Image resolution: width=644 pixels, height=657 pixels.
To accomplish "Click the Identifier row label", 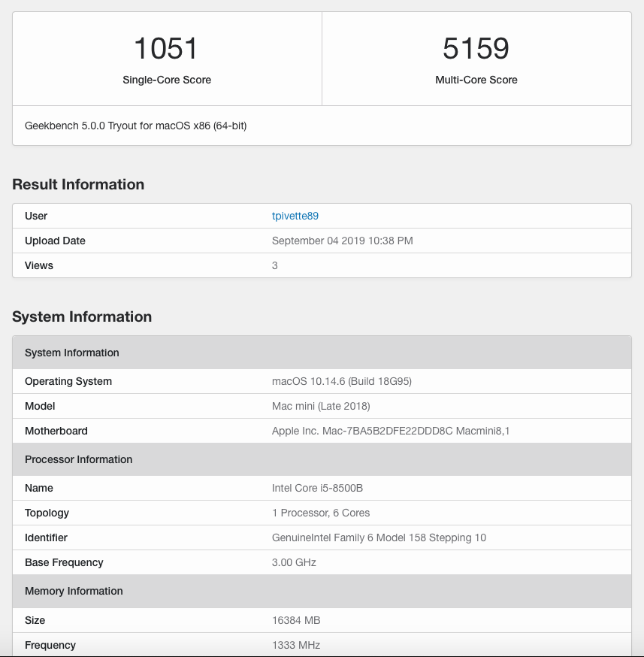I will click(x=46, y=537).
